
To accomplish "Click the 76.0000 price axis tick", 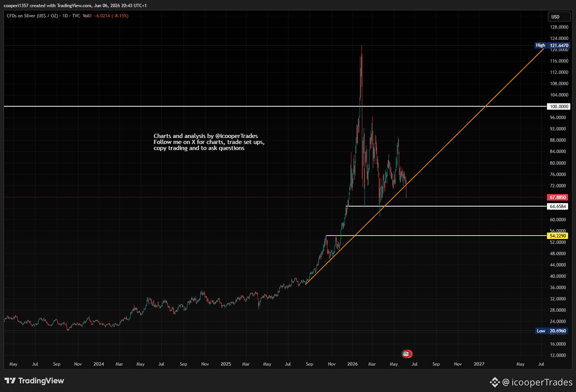I will (558, 175).
